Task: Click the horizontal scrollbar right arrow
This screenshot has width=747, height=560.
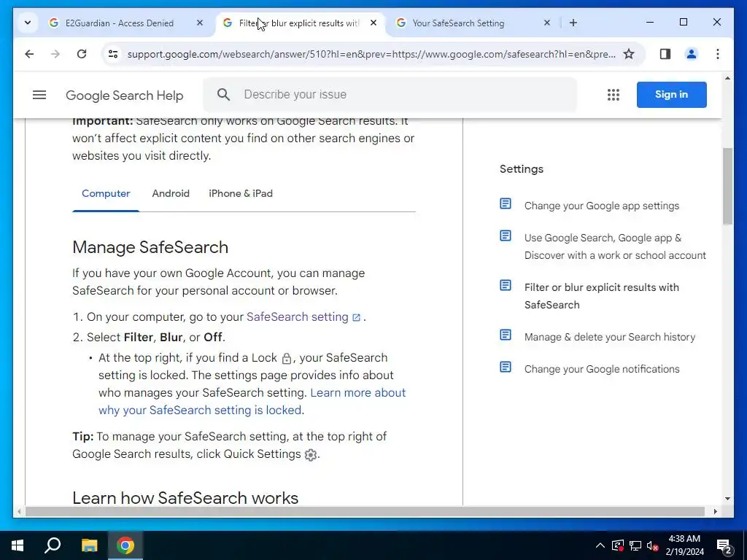Action: (716, 511)
